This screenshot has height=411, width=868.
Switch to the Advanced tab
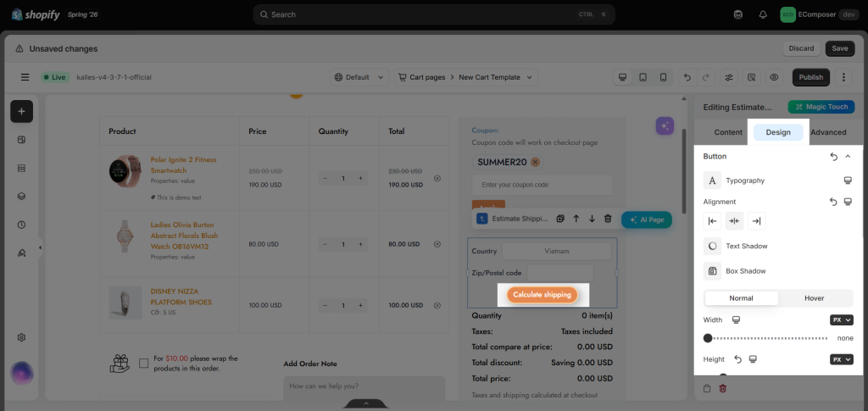coord(828,132)
